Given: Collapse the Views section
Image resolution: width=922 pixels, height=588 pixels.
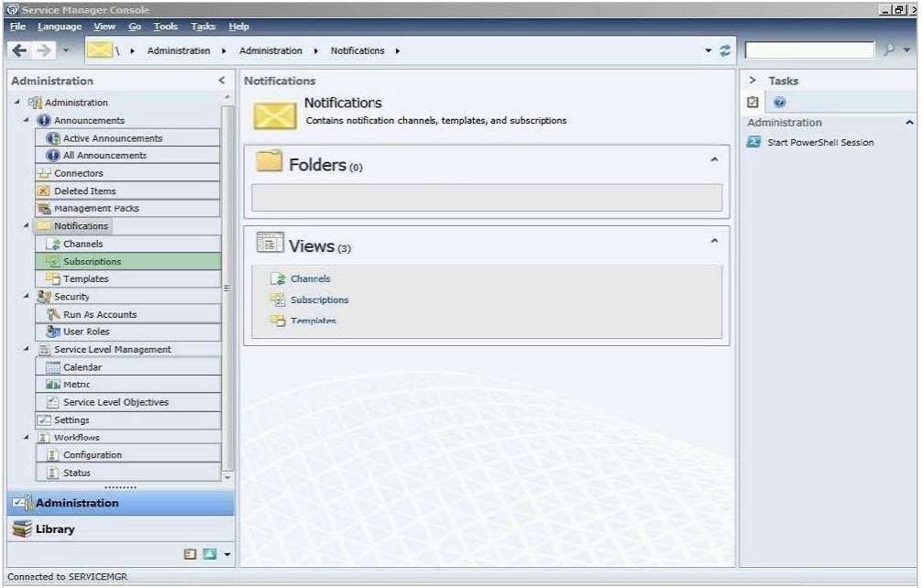Looking at the screenshot, I should [x=714, y=241].
